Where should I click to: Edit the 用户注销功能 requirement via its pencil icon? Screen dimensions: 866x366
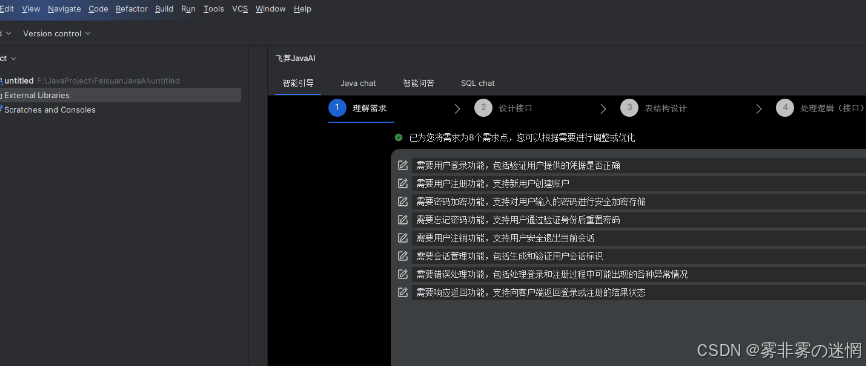pyautogui.click(x=403, y=238)
